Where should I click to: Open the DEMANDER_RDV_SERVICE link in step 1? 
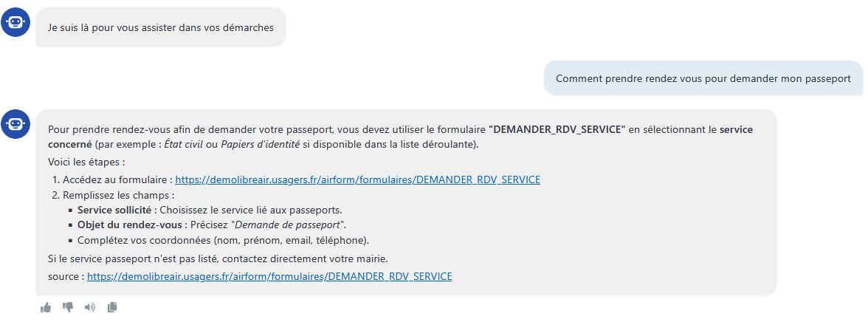[x=357, y=179]
